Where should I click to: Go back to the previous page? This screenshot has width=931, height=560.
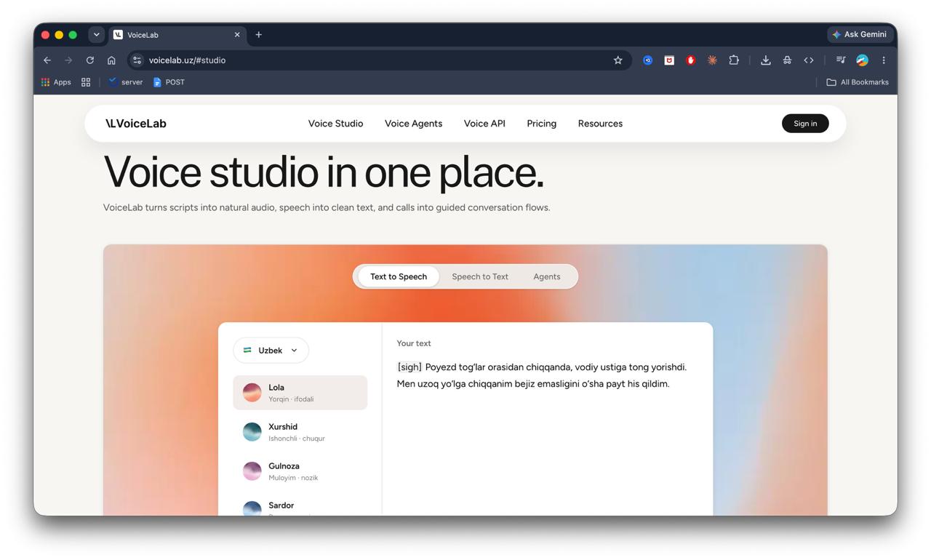coord(47,60)
